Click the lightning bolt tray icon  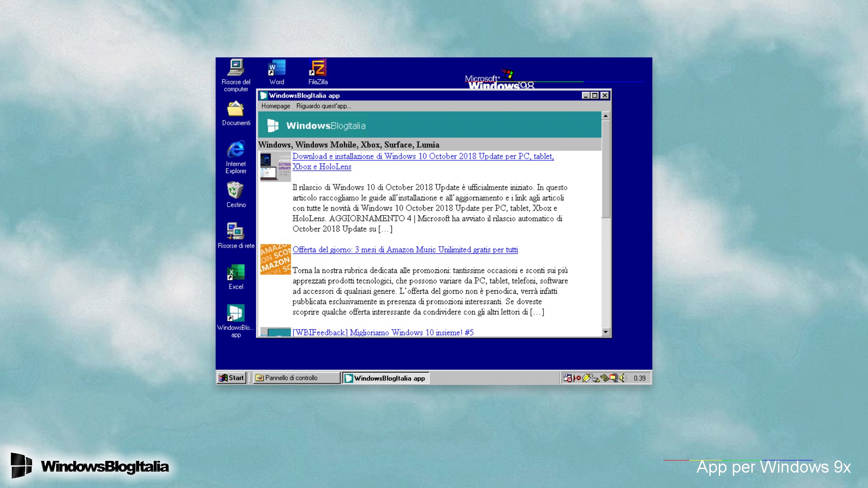(586, 378)
